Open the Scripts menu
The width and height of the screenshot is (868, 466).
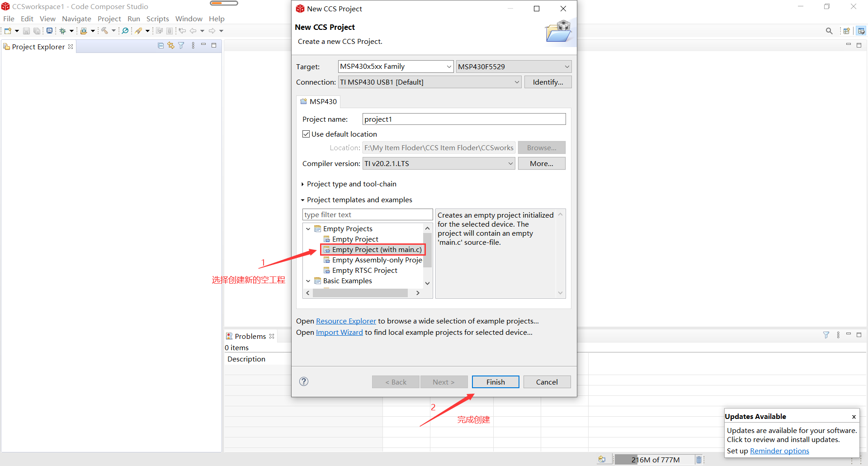157,19
